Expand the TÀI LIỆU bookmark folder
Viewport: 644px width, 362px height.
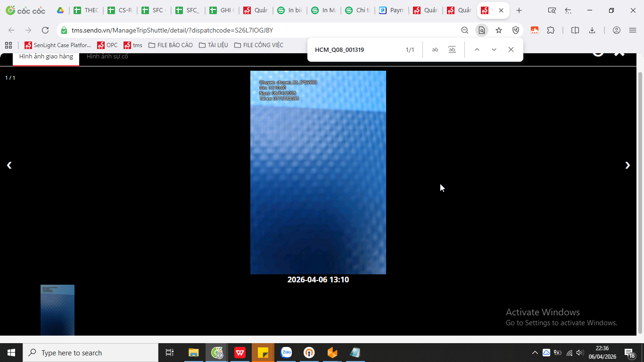click(214, 45)
